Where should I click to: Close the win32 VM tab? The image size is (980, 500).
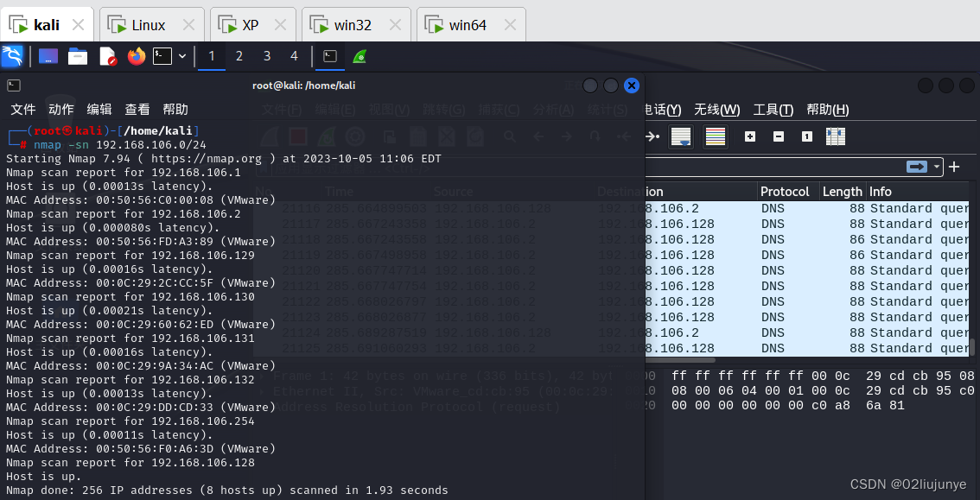click(x=395, y=25)
